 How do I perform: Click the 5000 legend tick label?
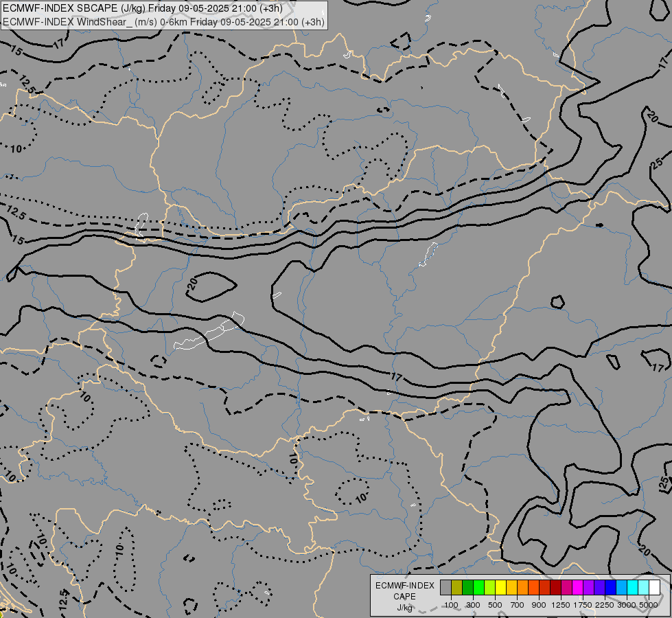(649, 605)
